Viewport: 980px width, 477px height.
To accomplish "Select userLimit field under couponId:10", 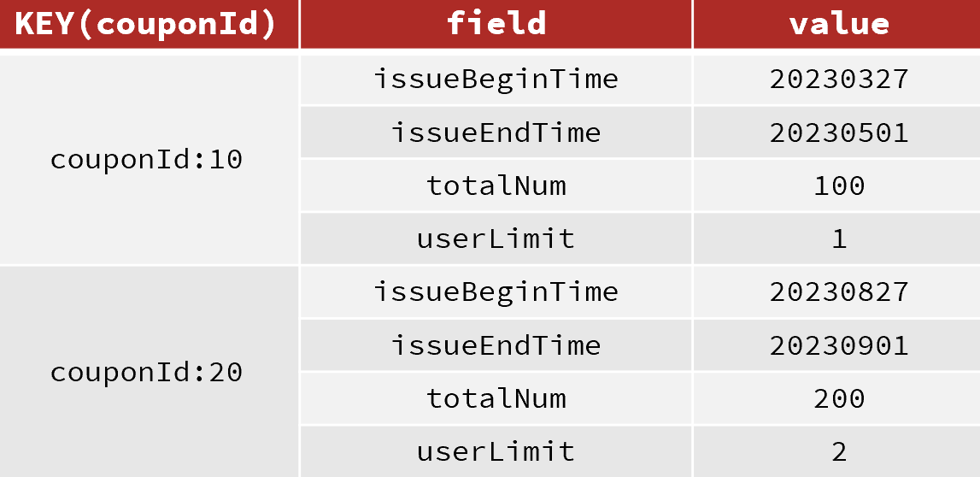I will (x=496, y=238).
